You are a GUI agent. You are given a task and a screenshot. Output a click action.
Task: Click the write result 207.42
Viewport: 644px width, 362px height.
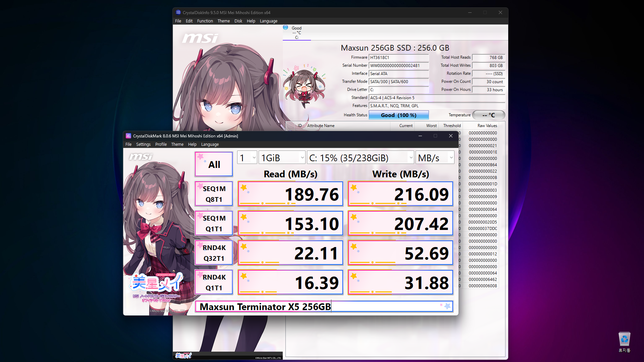[x=400, y=223]
